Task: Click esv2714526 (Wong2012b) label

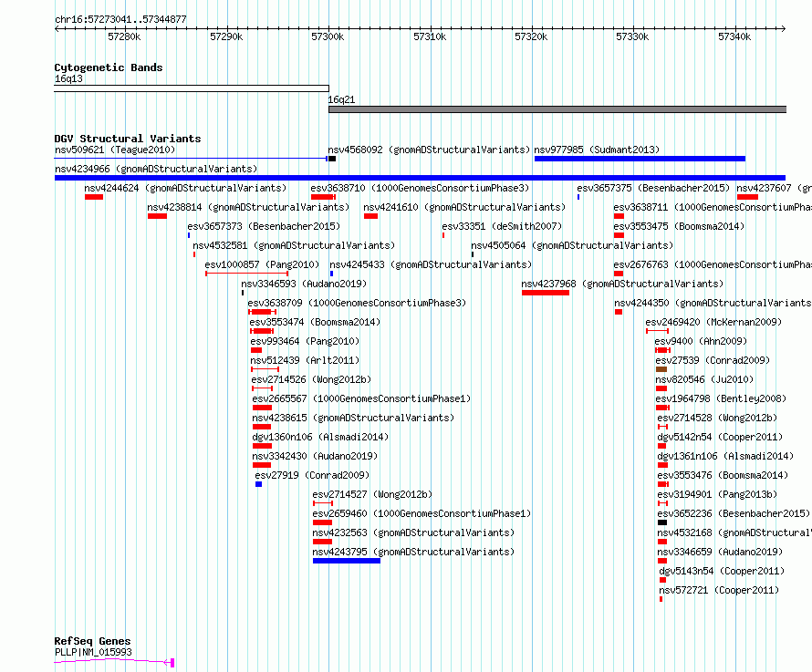Action: (311, 379)
